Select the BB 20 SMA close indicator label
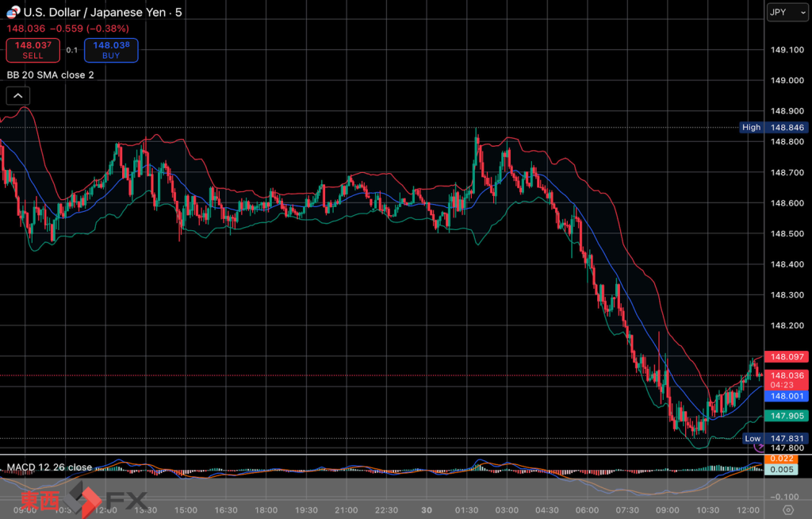This screenshot has width=812, height=519. point(50,75)
